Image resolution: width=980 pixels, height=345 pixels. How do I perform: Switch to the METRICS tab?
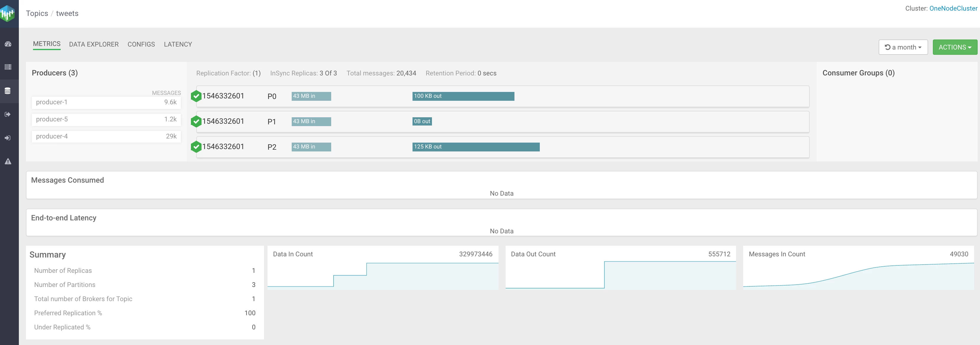47,44
